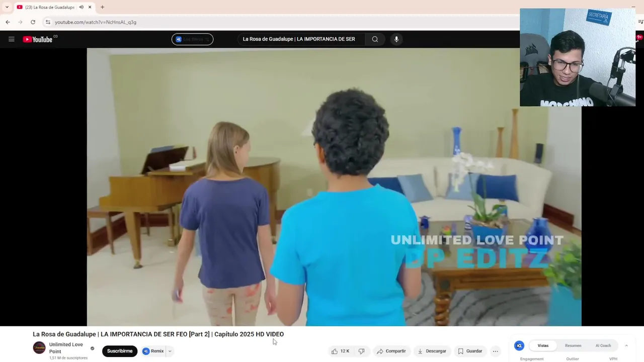Viewport: 644px width, 362px height.
Task: Open a new browser tab
Action: 102,7
